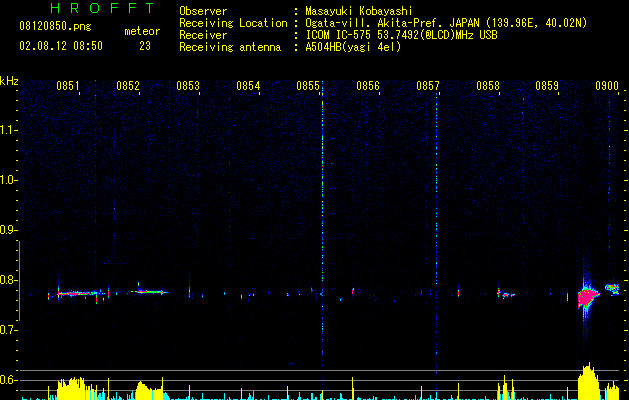Screen dimensions: 629x400
Task: Click the 0855 time marker
Action: pos(308,86)
